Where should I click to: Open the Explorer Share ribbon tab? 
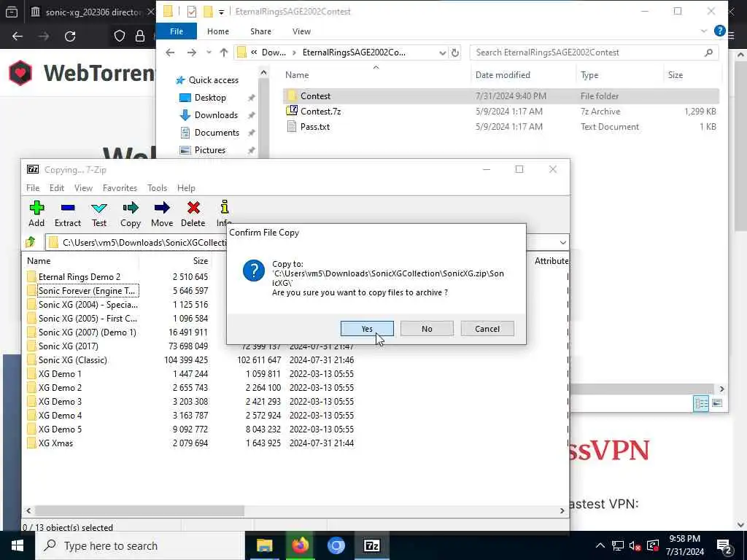[260, 31]
